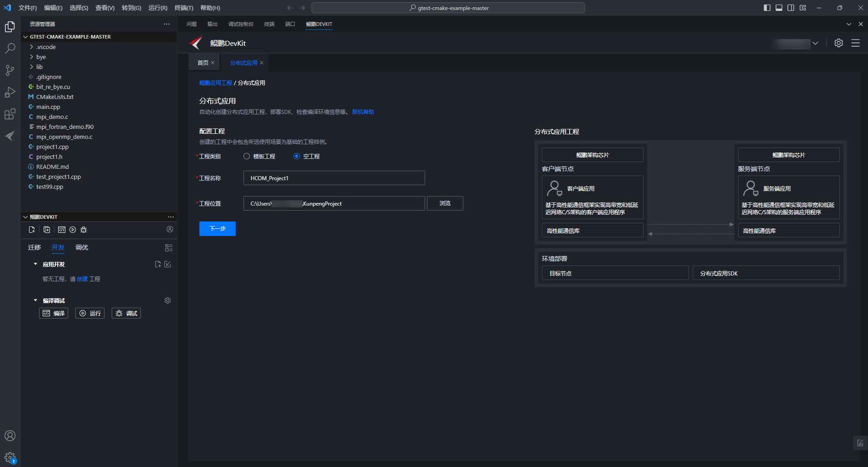The width and height of the screenshot is (868, 467).
Task: Open Source Control view in activity bar
Action: [x=10, y=70]
